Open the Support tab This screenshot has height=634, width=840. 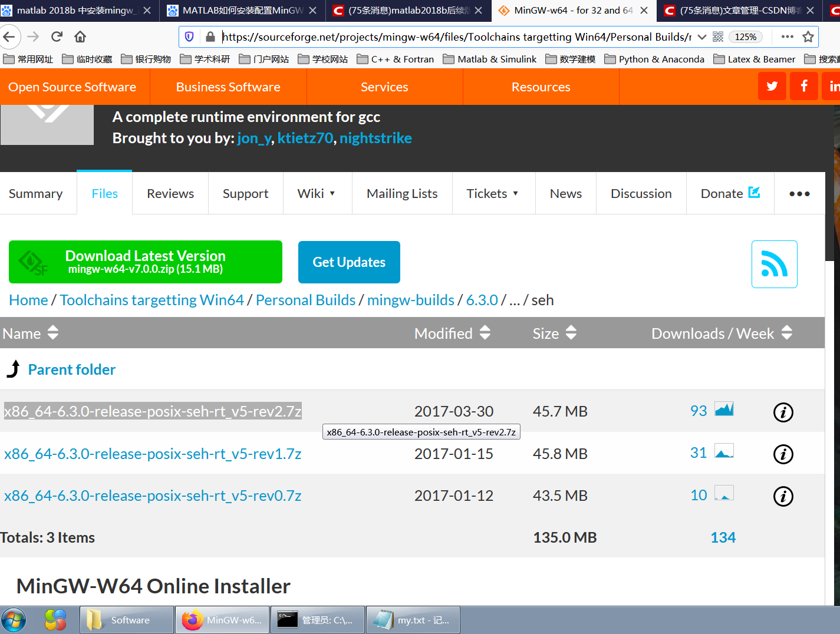tap(245, 193)
